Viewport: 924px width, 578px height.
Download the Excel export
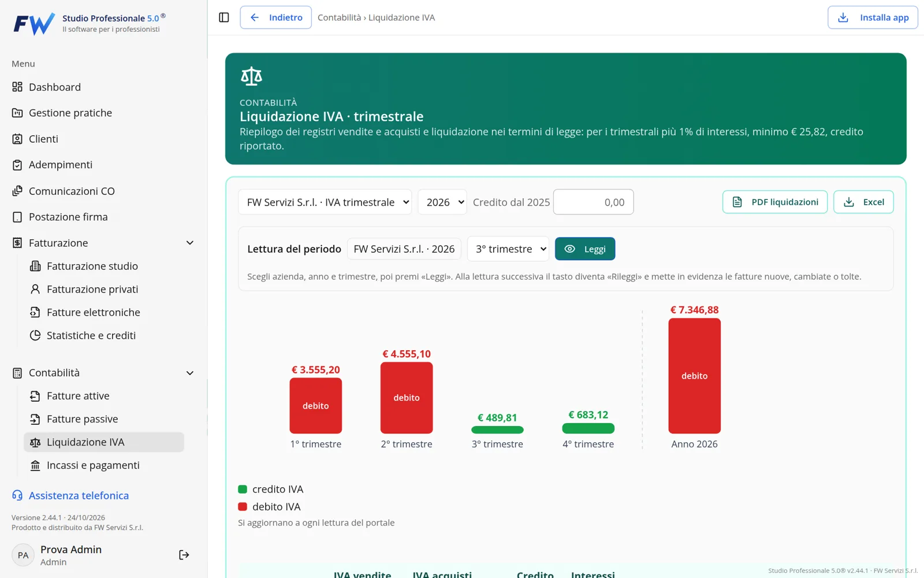coord(863,202)
